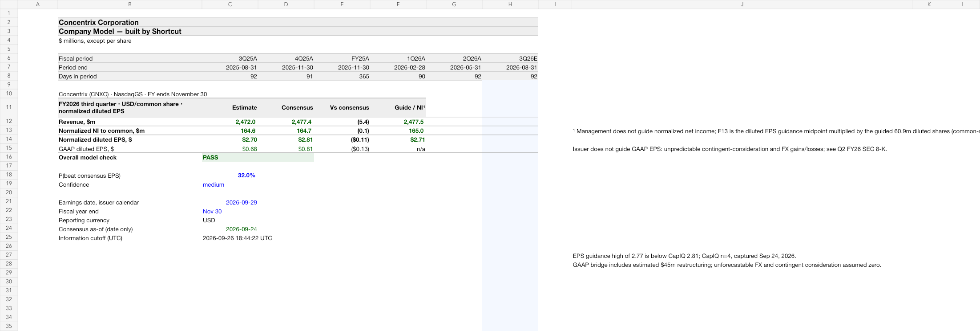Click the 'GAAP bridge includes estimated $45m' note

727,265
